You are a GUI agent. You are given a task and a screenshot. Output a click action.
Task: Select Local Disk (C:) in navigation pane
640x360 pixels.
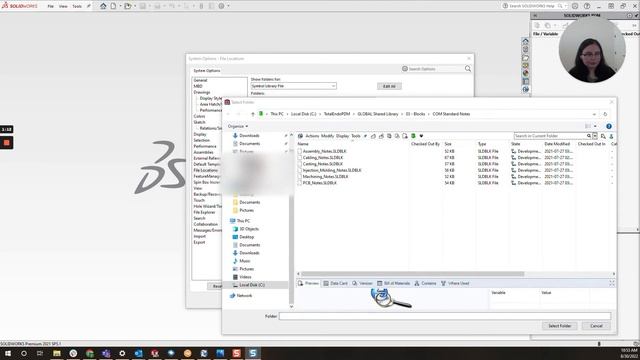tap(252, 285)
